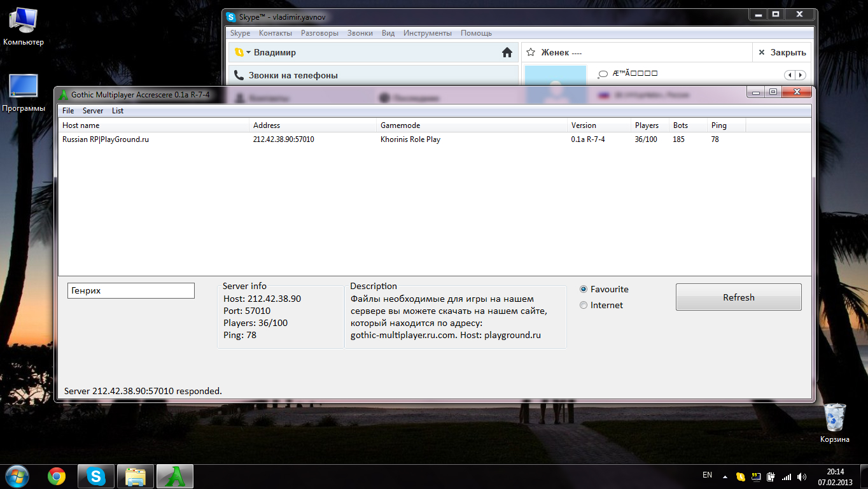Click the volume speaker tray icon

pyautogui.click(x=802, y=476)
